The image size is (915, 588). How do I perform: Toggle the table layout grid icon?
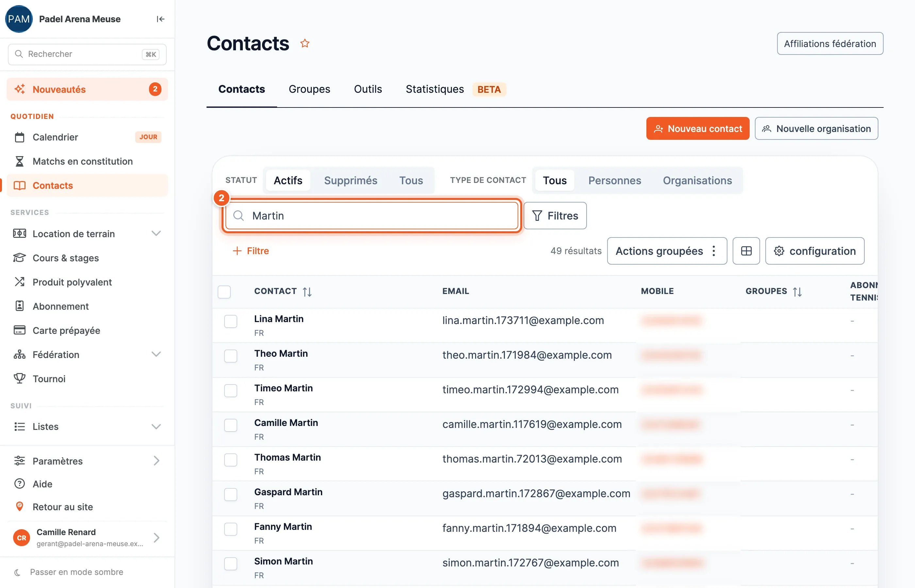click(x=746, y=251)
